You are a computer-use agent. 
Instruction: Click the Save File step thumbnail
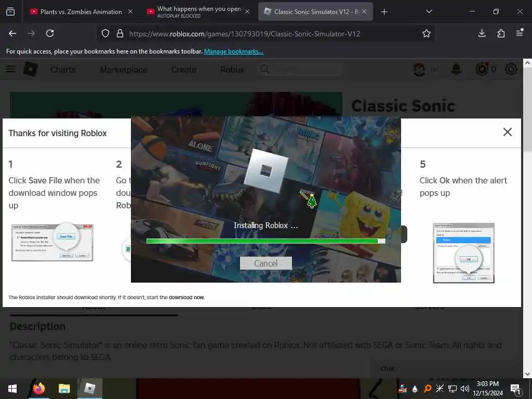click(x=52, y=242)
